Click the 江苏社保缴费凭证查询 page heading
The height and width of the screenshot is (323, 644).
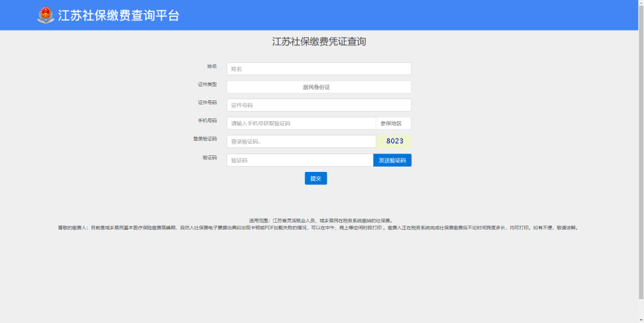[x=319, y=42]
